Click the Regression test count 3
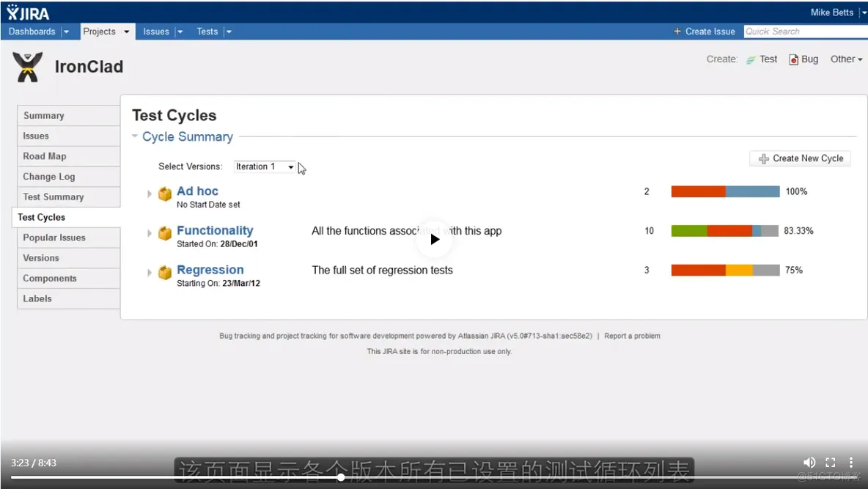The width and height of the screenshot is (868, 489). pyautogui.click(x=647, y=271)
